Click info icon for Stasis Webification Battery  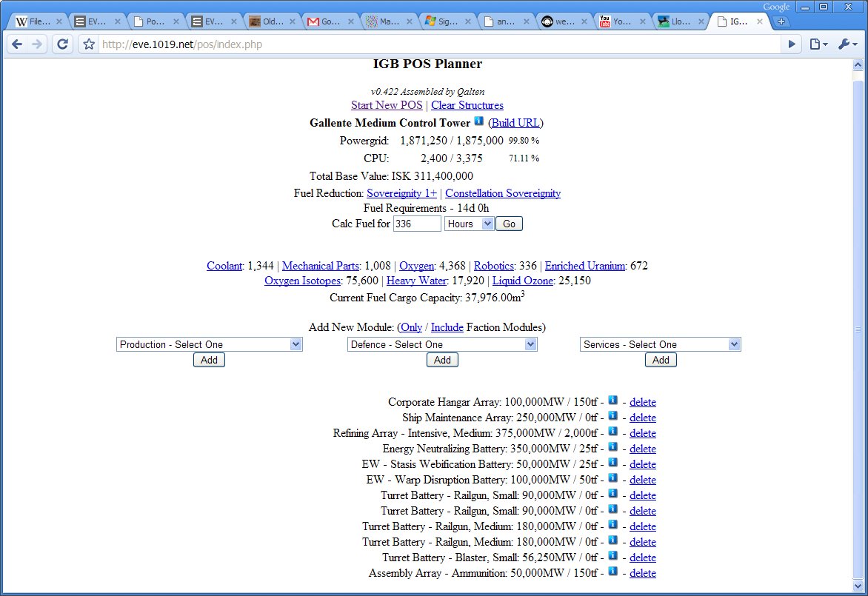612,462
